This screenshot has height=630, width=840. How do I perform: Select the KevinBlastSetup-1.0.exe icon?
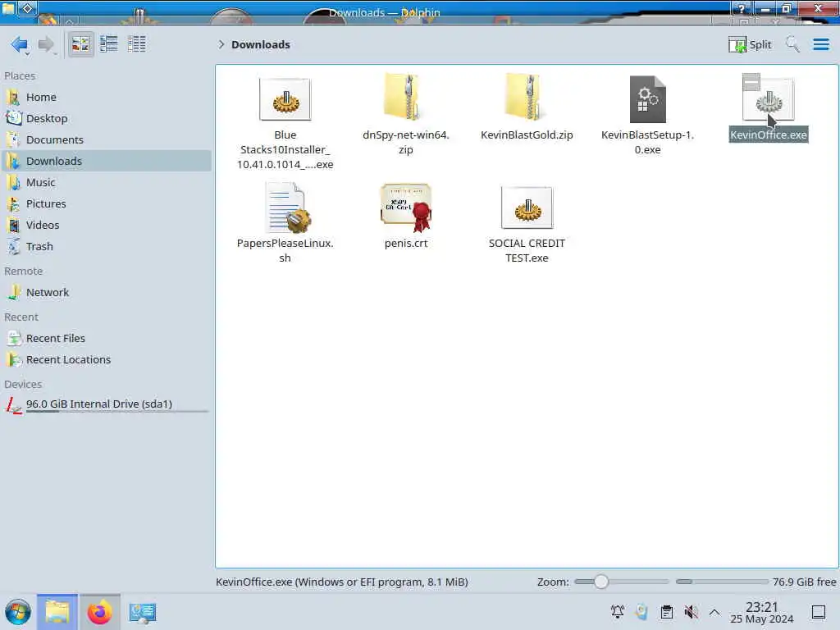[648, 99]
